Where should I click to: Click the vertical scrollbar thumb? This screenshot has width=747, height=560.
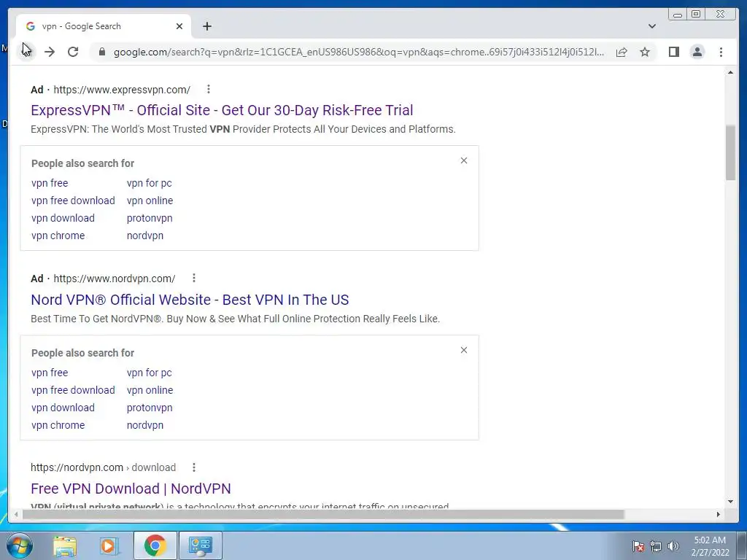coord(730,153)
